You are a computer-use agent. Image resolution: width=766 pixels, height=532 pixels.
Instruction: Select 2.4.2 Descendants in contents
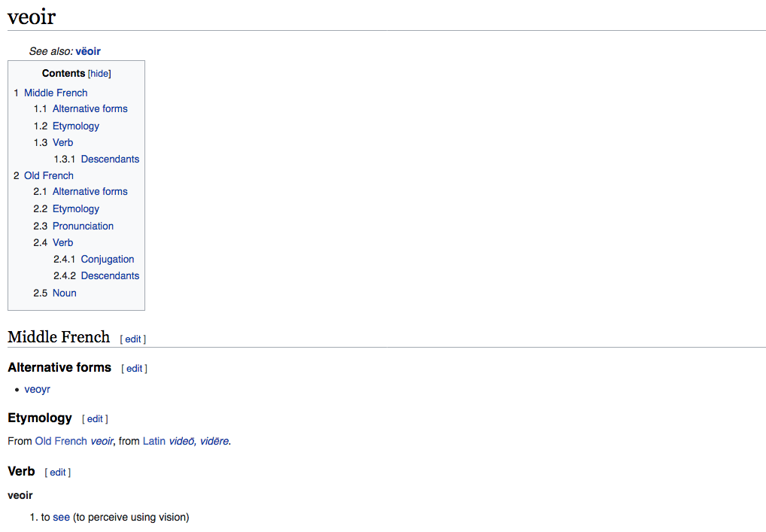pos(110,275)
